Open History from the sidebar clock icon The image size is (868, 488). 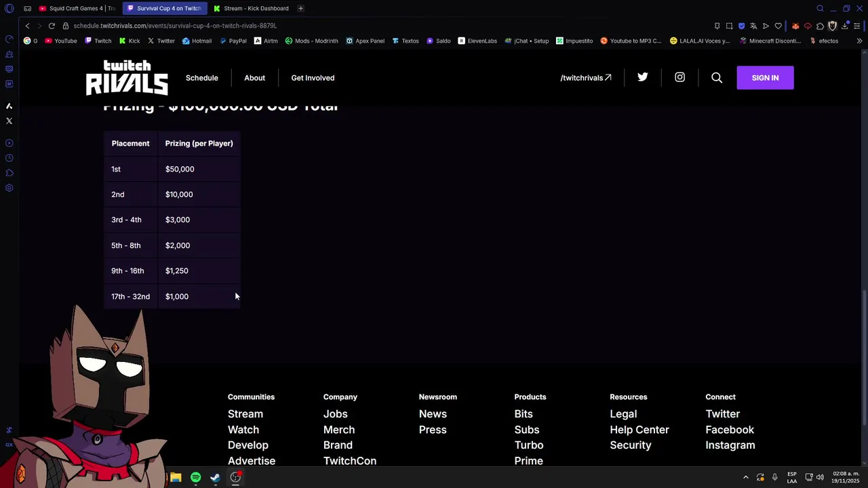[x=9, y=158]
